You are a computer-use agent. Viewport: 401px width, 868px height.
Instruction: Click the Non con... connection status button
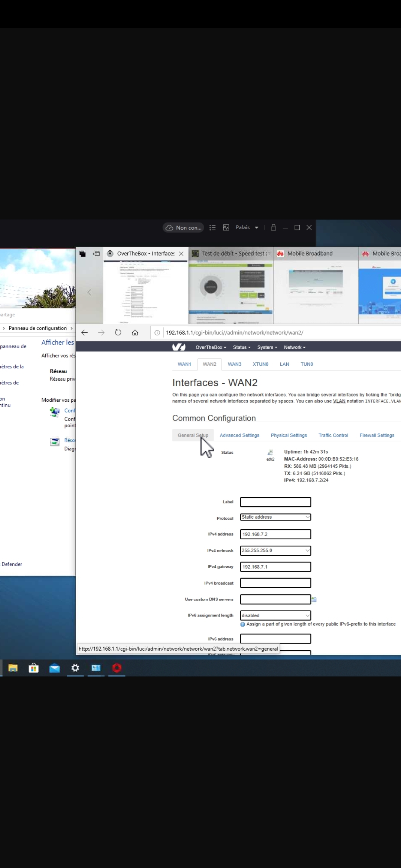click(184, 227)
